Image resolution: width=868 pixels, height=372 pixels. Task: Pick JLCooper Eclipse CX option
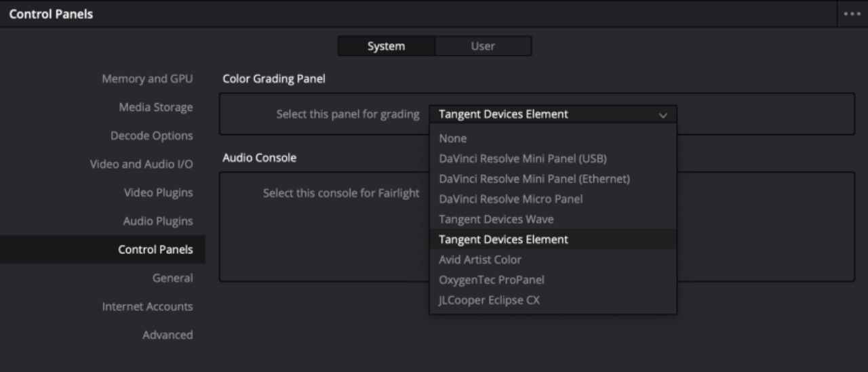(x=489, y=300)
